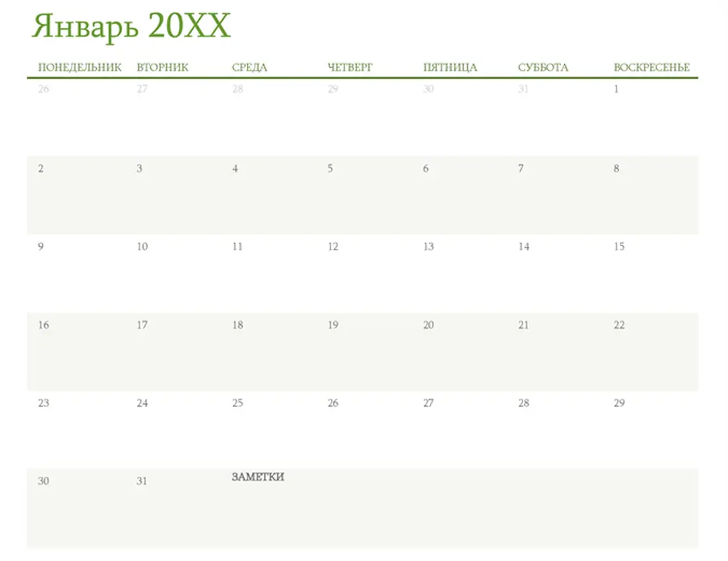The image size is (728, 561).
Task: Click the 'ЗАМЕТКИ' notes label
Action: pos(257,477)
